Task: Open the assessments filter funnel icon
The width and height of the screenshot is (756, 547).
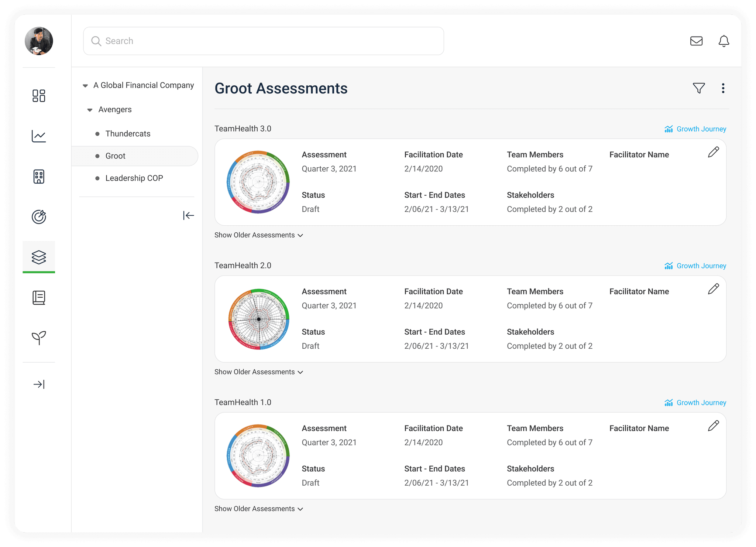Action: point(699,88)
